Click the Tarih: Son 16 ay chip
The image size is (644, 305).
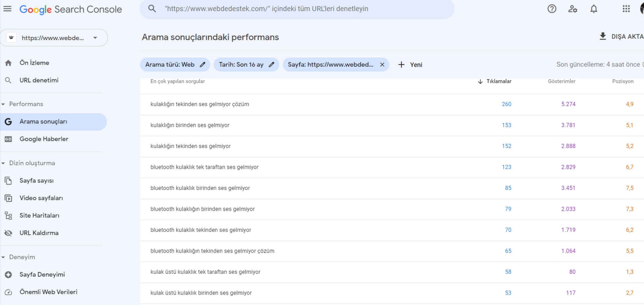246,65
